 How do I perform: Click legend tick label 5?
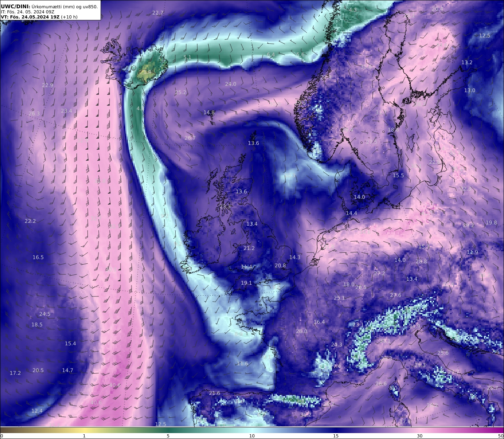click(x=168, y=435)
